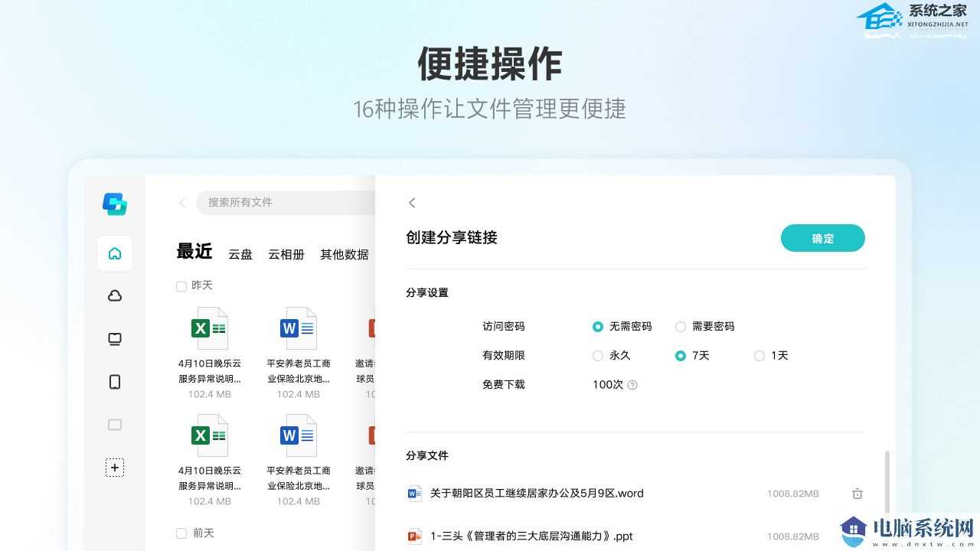Delete the 关于朝阳区员工 word file from the share list

click(x=857, y=494)
